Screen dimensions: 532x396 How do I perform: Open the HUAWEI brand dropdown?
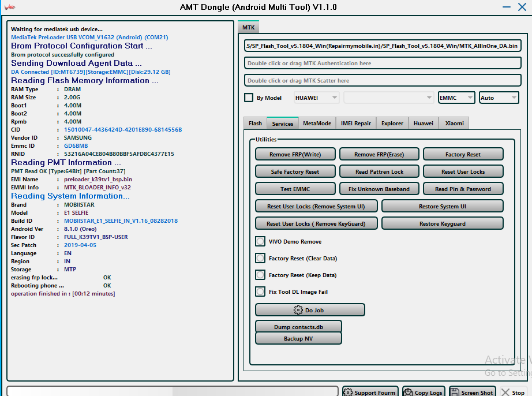coord(317,98)
